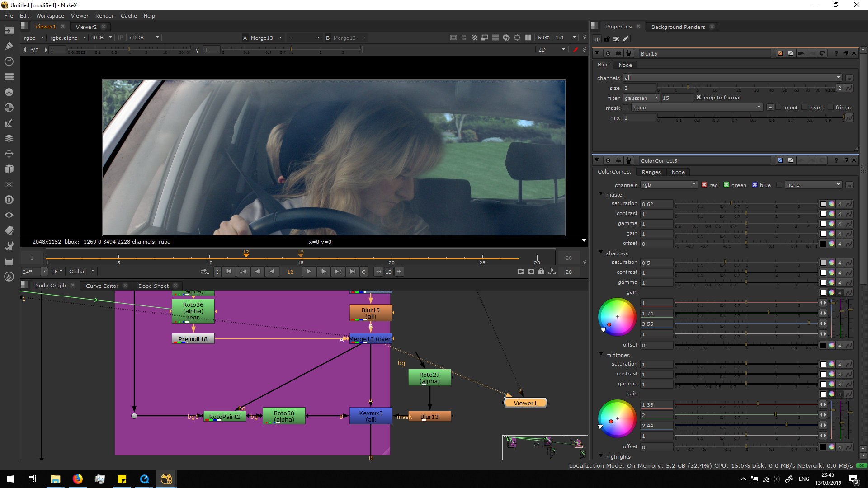Click the Transform nodes move icon

(9, 154)
